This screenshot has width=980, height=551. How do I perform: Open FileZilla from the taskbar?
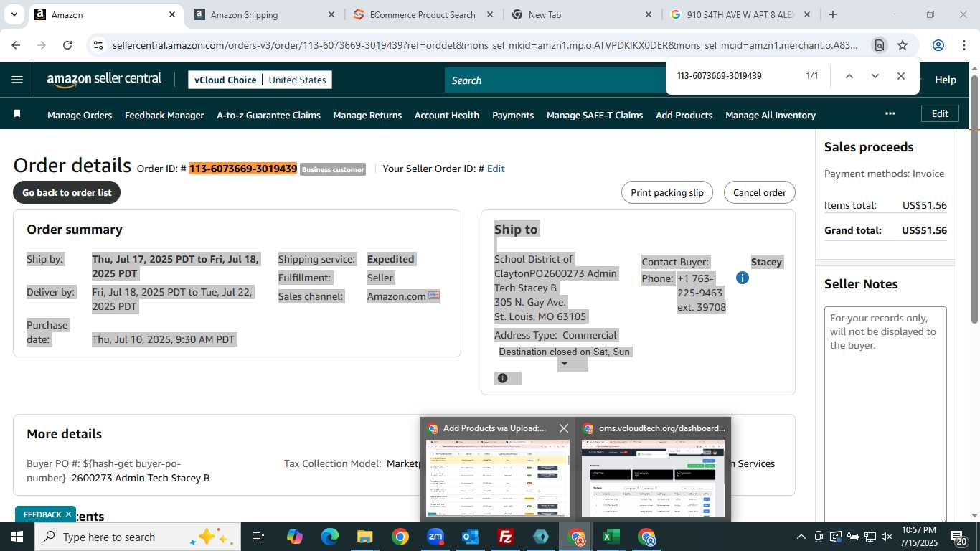coord(506,537)
